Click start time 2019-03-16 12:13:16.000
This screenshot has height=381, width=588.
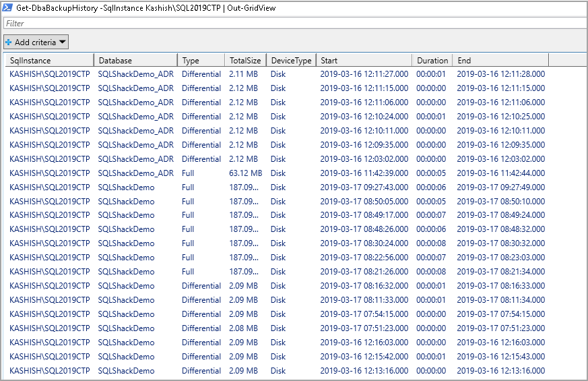click(x=364, y=371)
